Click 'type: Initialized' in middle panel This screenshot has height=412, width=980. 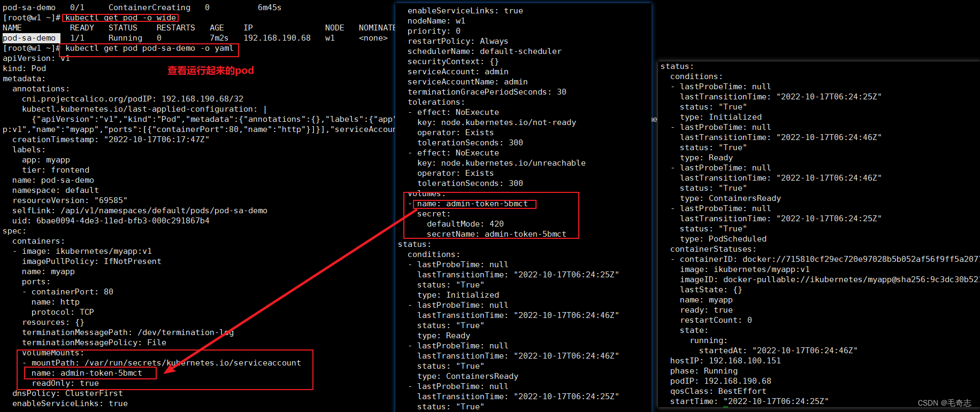tap(458, 295)
